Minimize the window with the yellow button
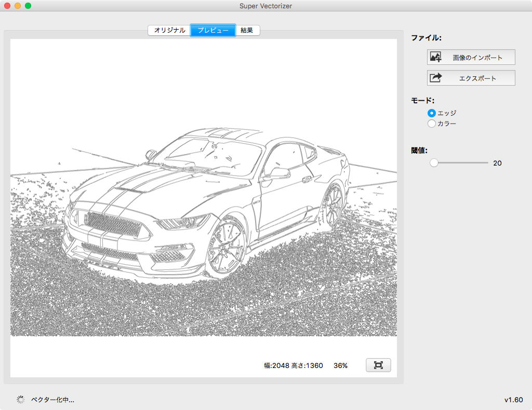The image size is (532, 410). [18, 6]
